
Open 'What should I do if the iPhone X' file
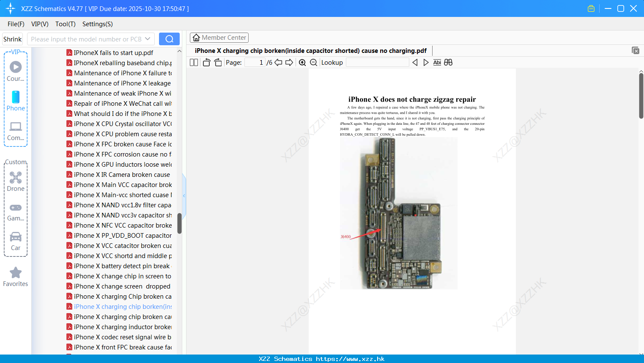click(119, 113)
